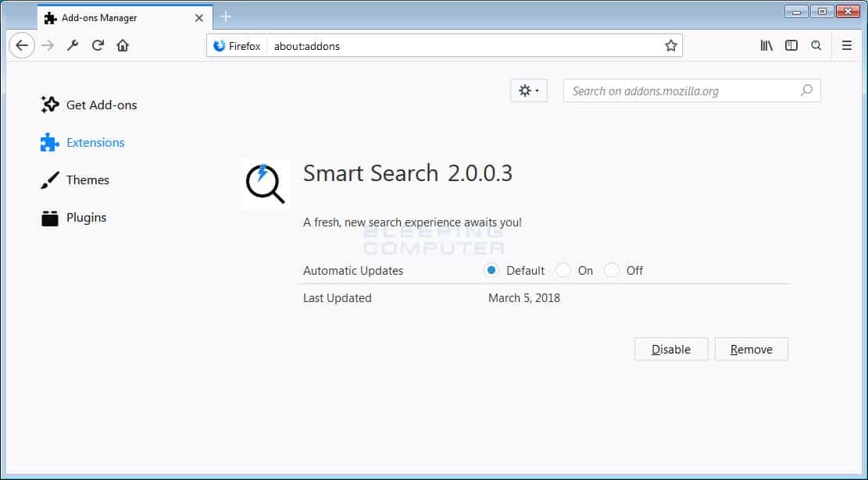Click the Smart Search extension title
Image resolution: width=868 pixels, height=480 pixels.
pos(371,173)
